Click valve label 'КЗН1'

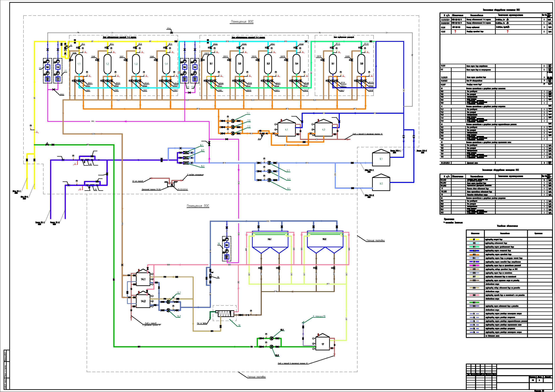pyautogui.click(x=88, y=90)
